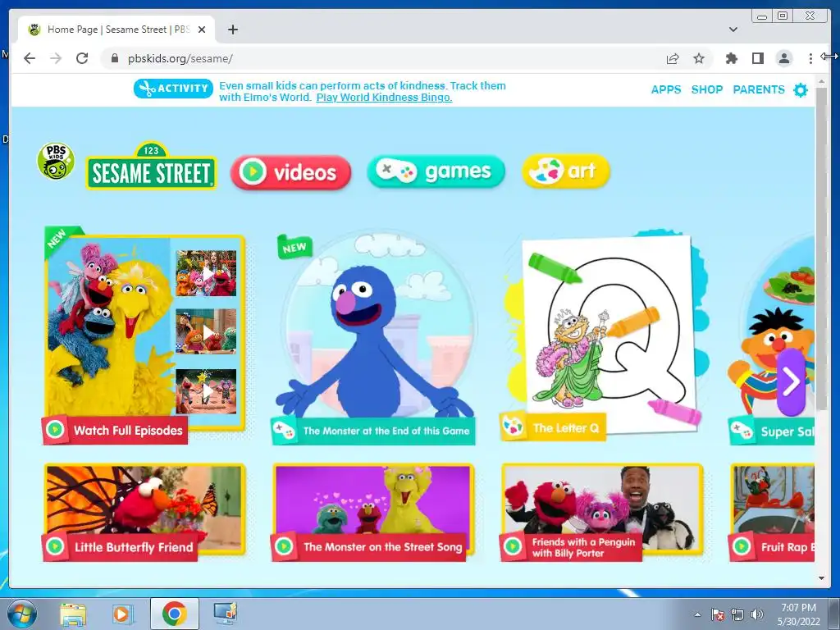Open the Watch Full Episodes card
The image size is (840, 630).
click(144, 335)
